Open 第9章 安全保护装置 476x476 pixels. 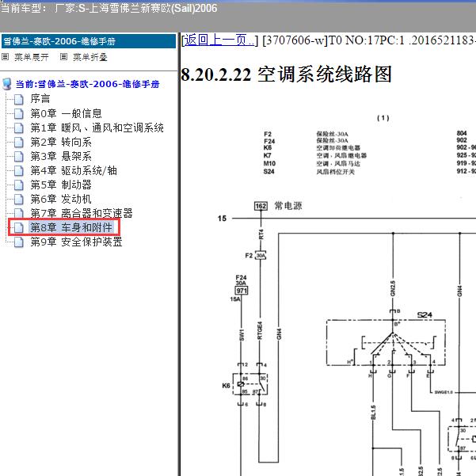pos(77,242)
